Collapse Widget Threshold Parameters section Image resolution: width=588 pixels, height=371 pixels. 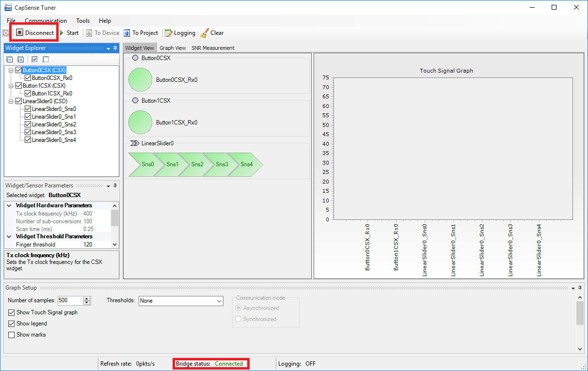tap(9, 236)
